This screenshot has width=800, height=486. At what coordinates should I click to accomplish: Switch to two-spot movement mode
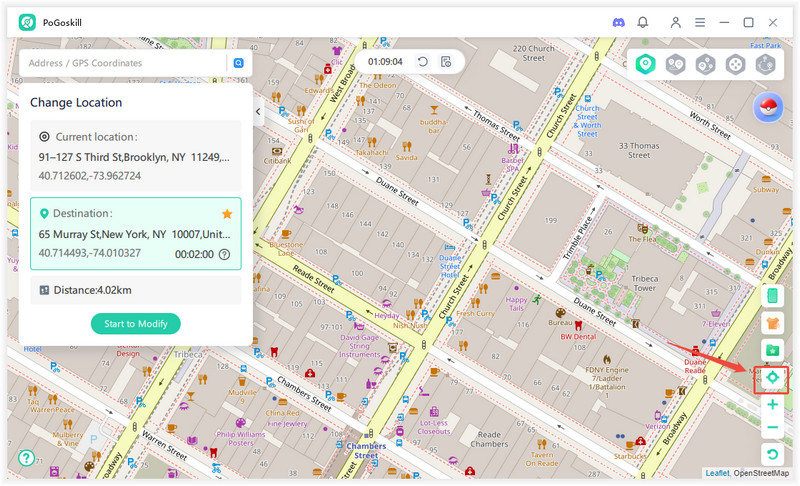click(675, 64)
